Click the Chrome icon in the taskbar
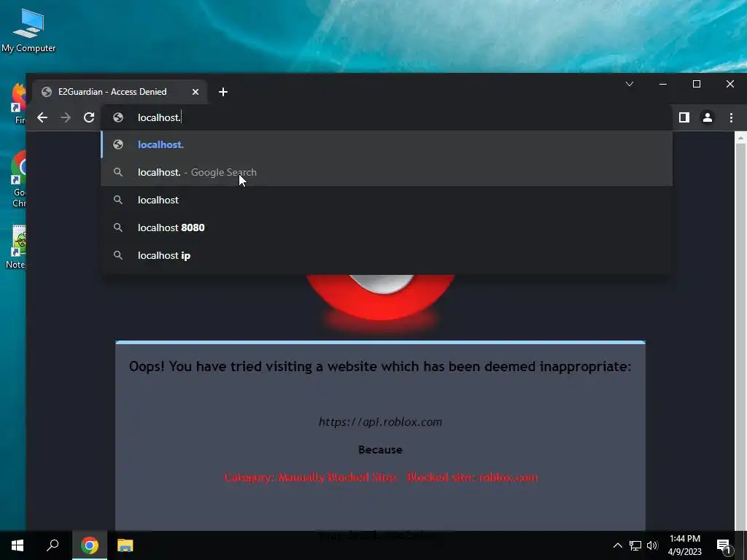747x560 pixels. click(90, 545)
